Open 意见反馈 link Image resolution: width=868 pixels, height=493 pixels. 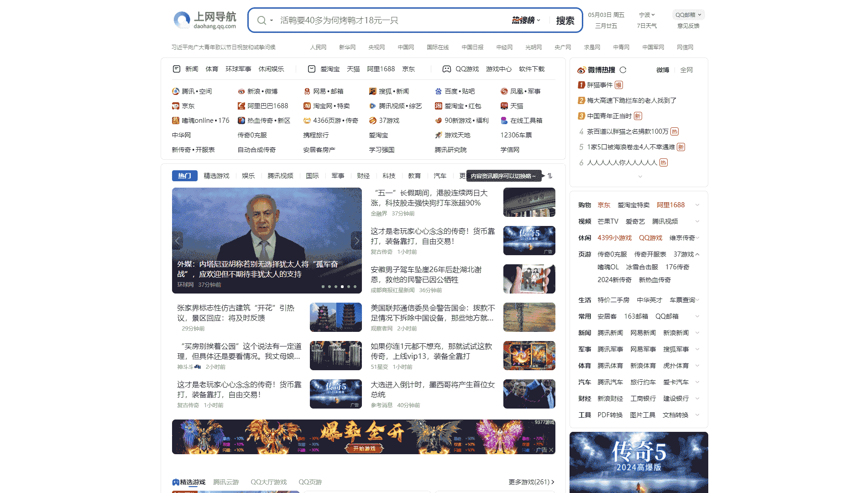pyautogui.click(x=688, y=26)
